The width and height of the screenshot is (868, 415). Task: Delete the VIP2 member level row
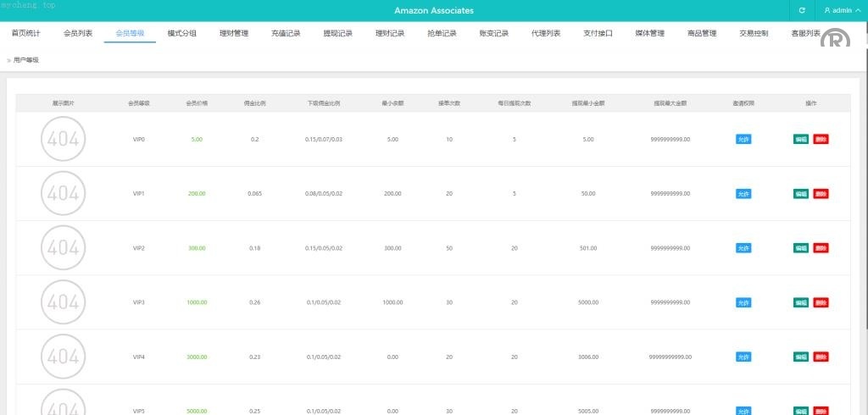(821, 248)
